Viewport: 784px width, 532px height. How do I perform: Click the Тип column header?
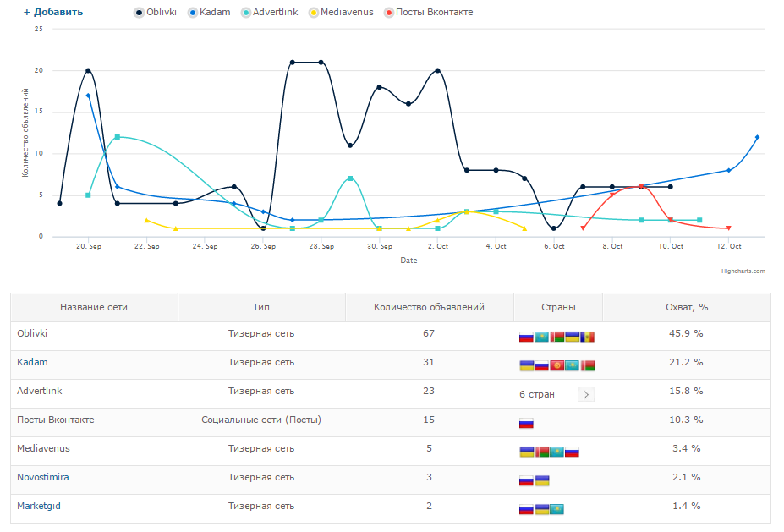(261, 307)
